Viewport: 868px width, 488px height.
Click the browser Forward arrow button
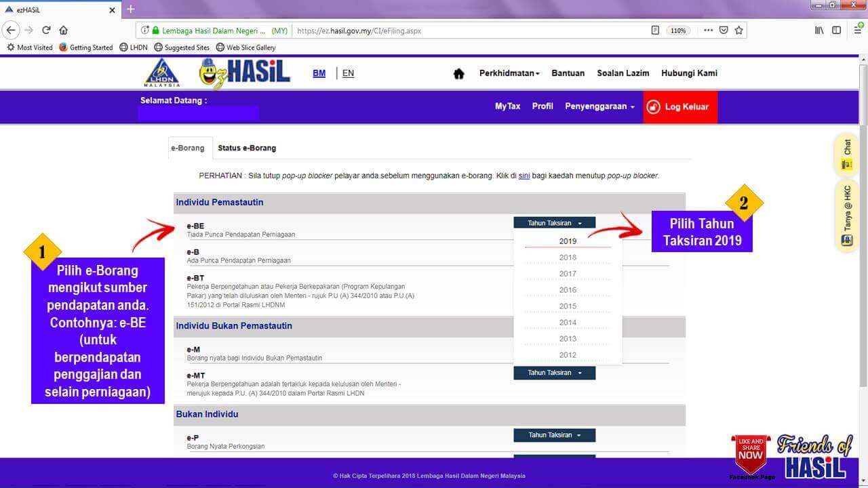pos(28,30)
